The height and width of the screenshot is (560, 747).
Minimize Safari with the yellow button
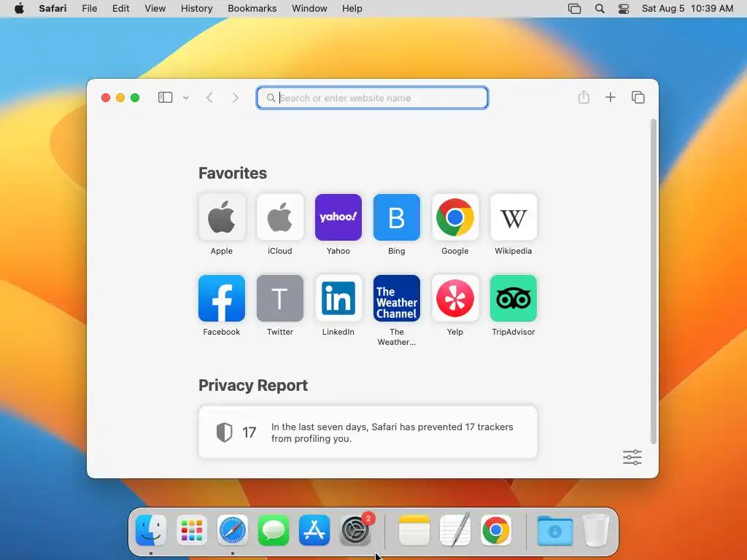point(120,98)
